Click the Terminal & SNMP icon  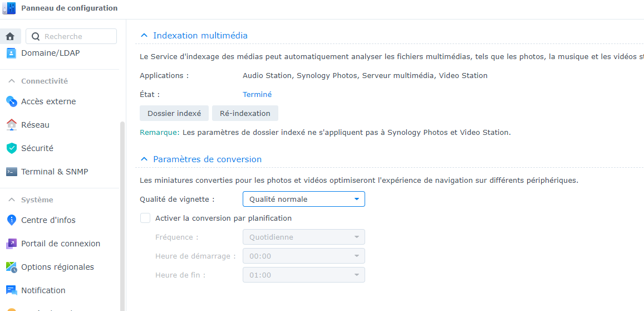tap(11, 172)
